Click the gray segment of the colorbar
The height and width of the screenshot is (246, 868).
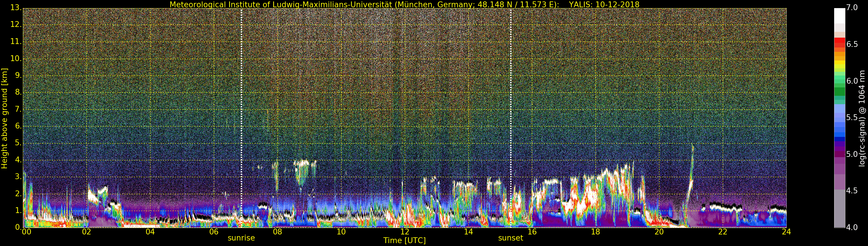839,208
